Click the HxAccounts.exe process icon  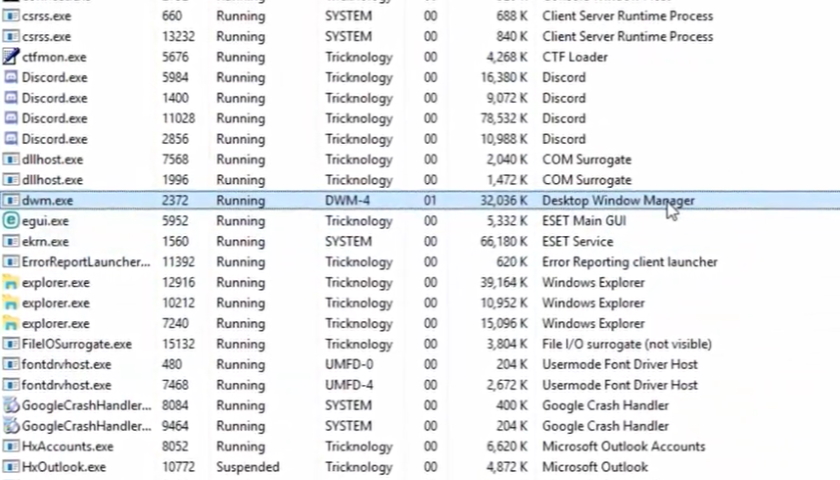(11, 446)
